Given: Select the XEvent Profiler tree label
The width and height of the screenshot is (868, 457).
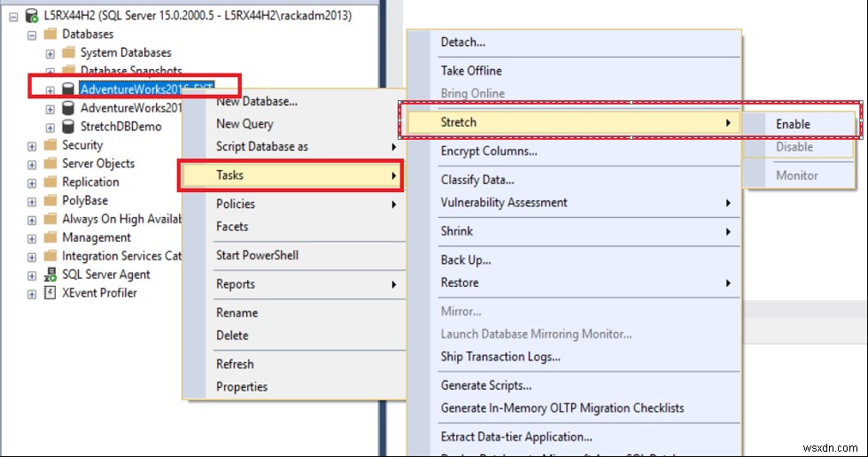Looking at the screenshot, I should click(99, 293).
